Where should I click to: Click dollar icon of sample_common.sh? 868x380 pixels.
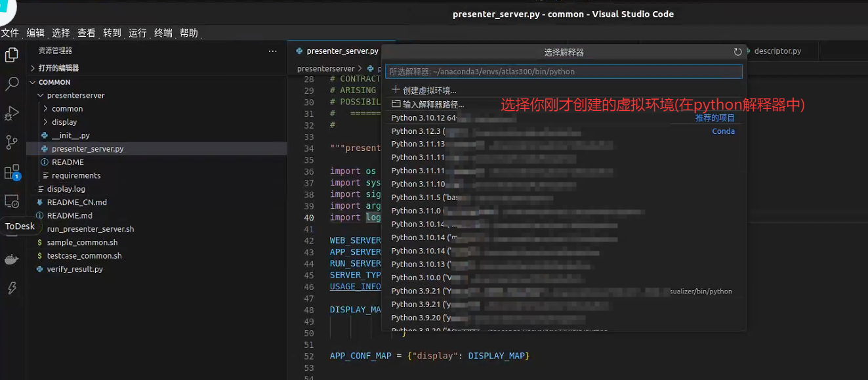[x=41, y=242]
